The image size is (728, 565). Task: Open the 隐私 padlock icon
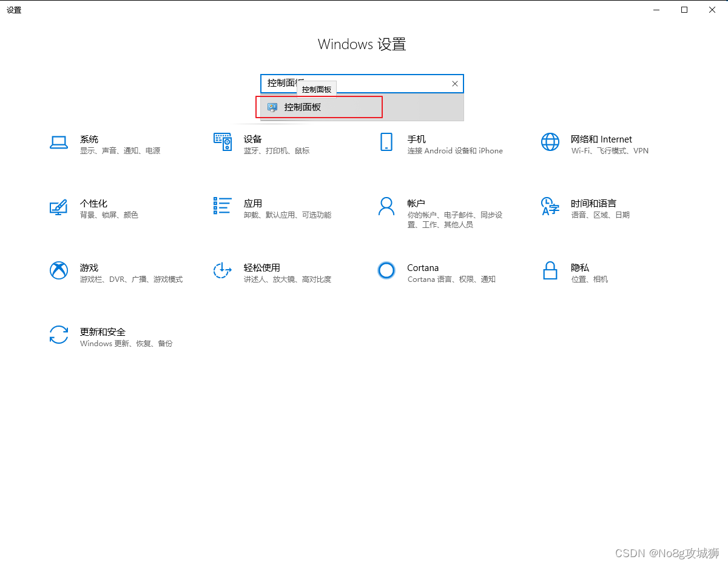(x=550, y=270)
